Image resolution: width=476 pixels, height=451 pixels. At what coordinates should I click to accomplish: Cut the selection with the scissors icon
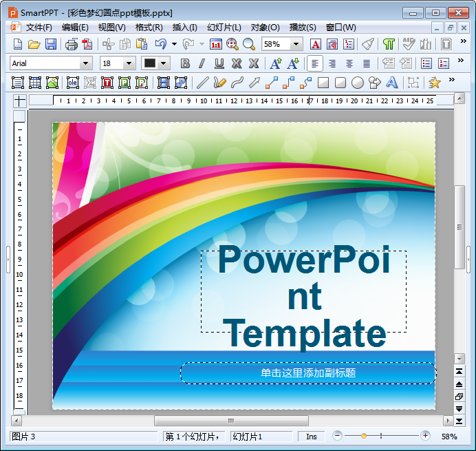click(109, 44)
